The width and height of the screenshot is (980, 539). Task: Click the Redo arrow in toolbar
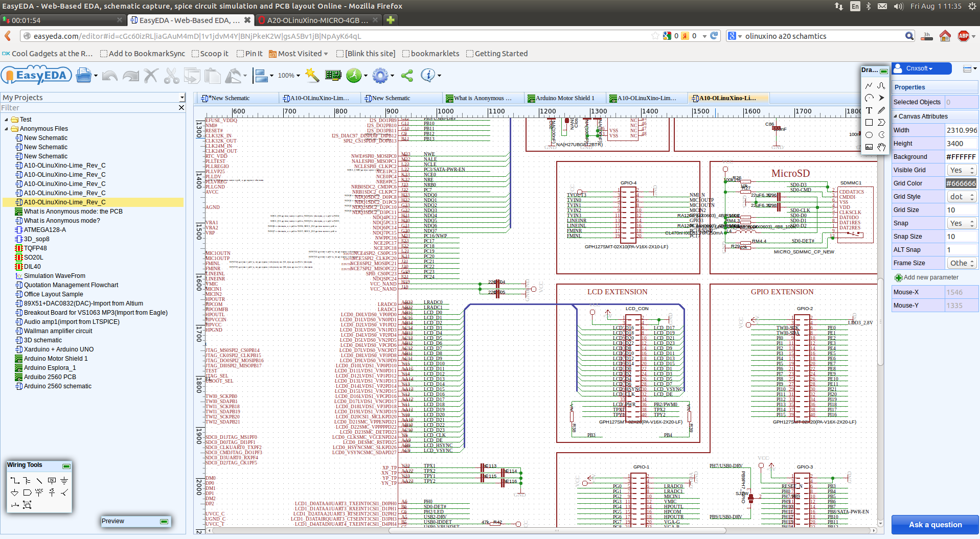[x=131, y=76]
